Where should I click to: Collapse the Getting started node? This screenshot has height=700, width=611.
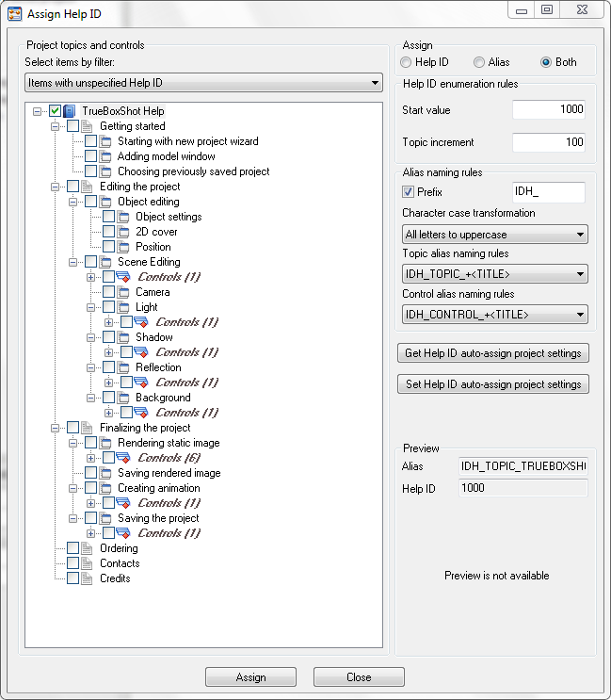(55, 126)
